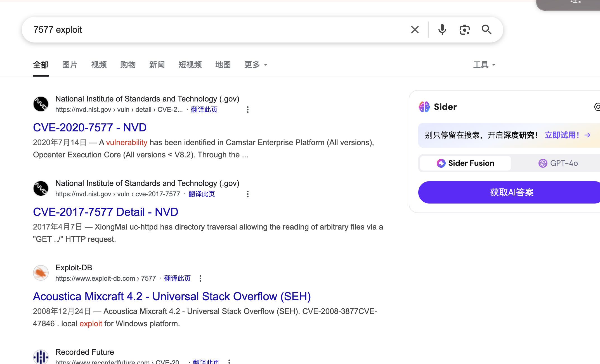Clear the search query with the X icon
600x364 pixels.
click(x=415, y=30)
